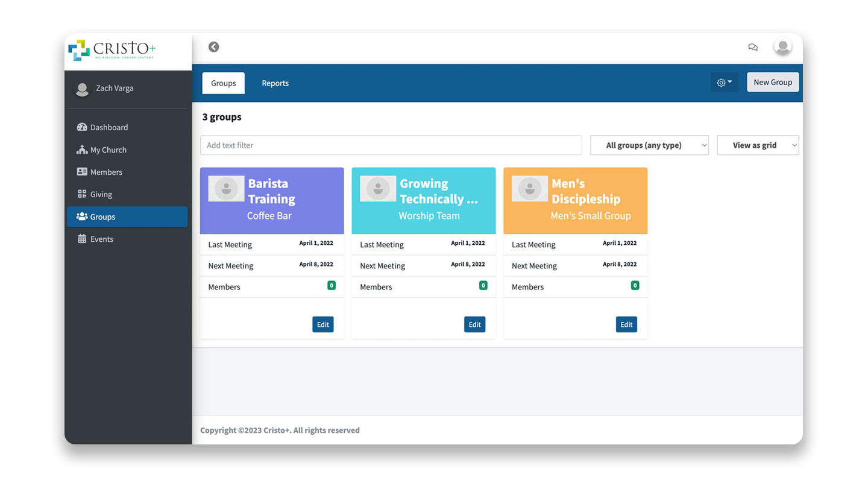Click the Members ID card icon
Screen dimensions: 868x480
[82, 172]
